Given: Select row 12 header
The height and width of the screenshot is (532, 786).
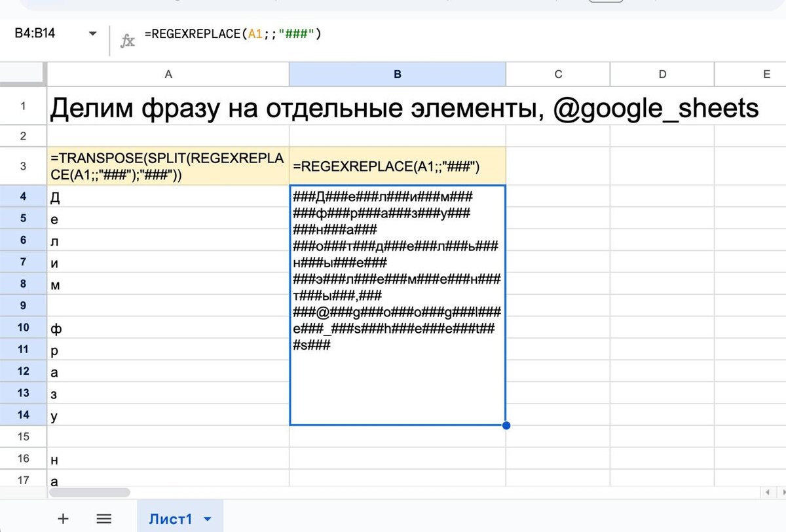Looking at the screenshot, I should coord(23,371).
